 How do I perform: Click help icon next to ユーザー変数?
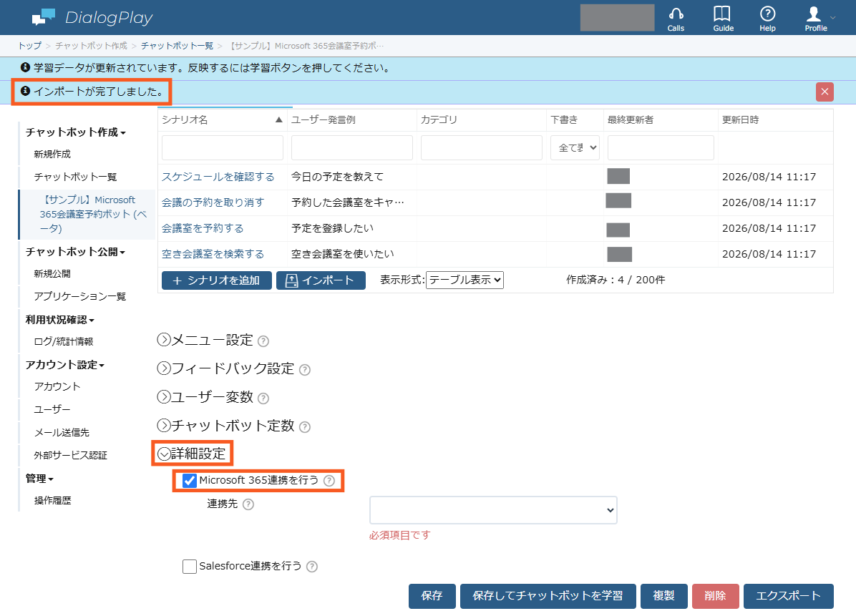pos(263,399)
